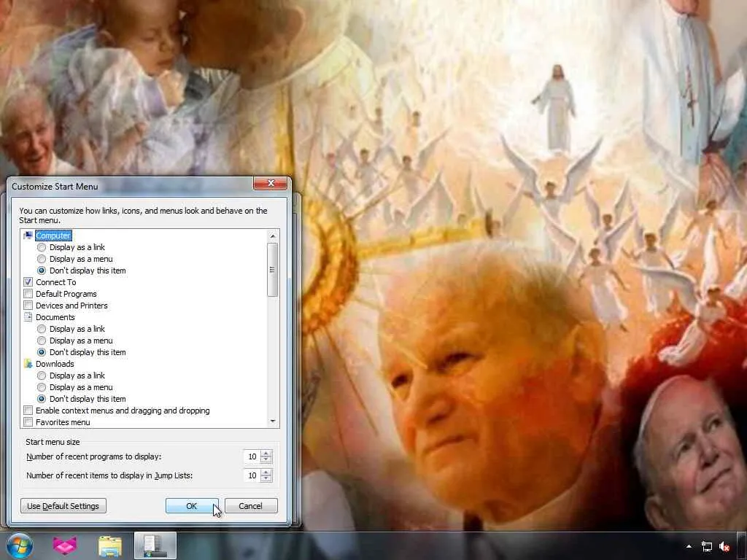Select the active properties window taskbar button
Viewport: 747px width, 560px height.
pos(155,545)
